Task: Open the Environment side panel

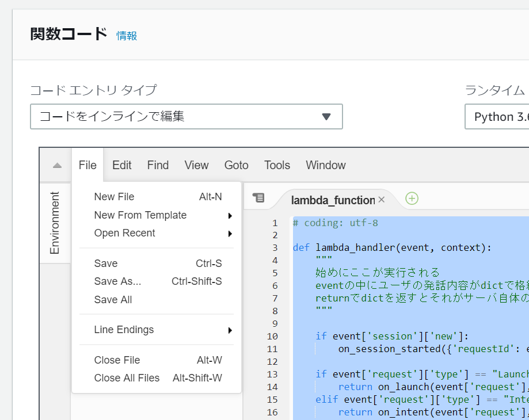Action: coord(55,223)
